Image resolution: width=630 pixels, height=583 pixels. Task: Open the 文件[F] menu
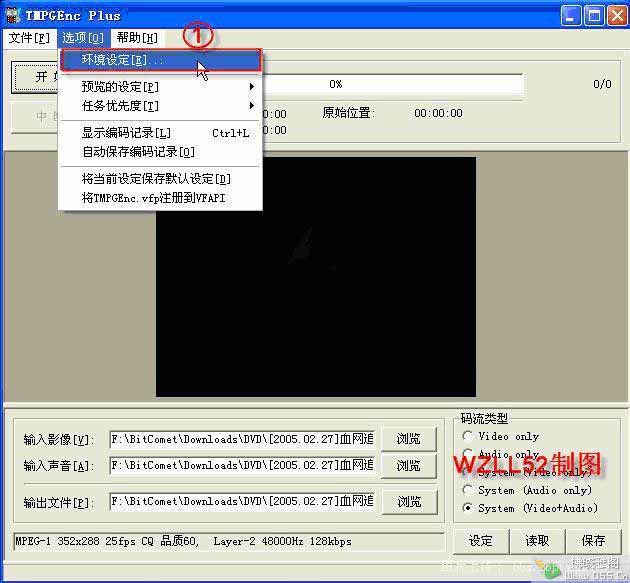tap(29, 38)
